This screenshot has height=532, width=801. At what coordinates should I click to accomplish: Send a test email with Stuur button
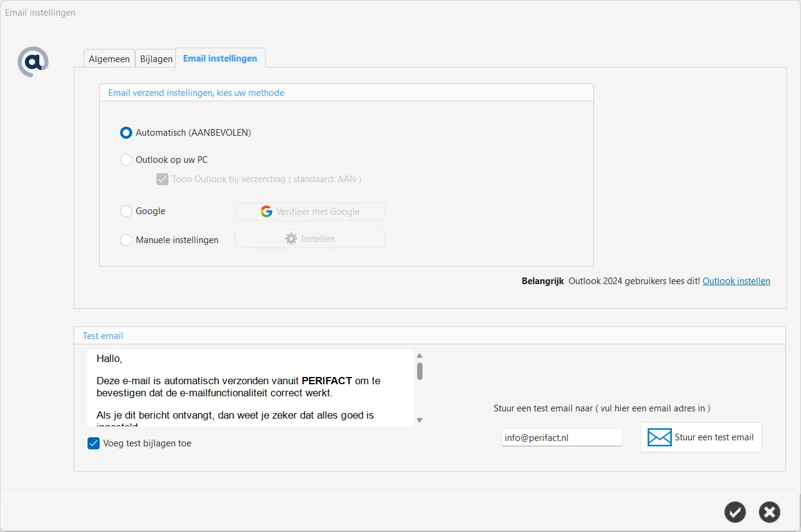click(701, 437)
